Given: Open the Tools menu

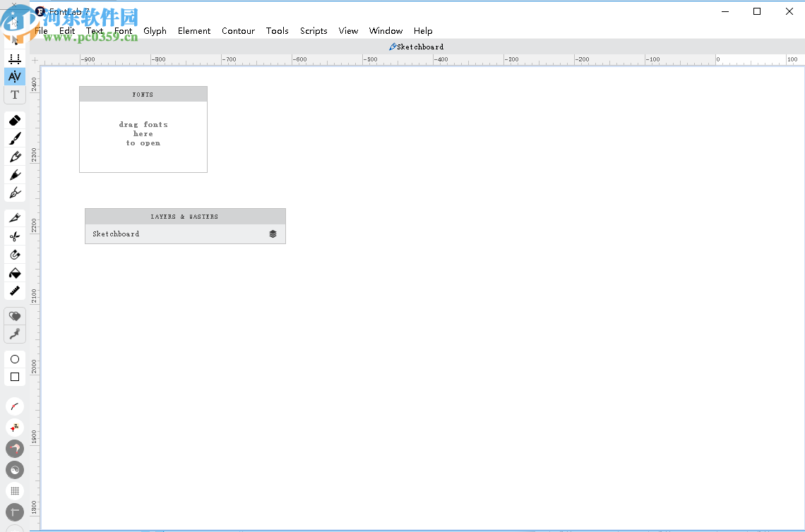Looking at the screenshot, I should (278, 31).
